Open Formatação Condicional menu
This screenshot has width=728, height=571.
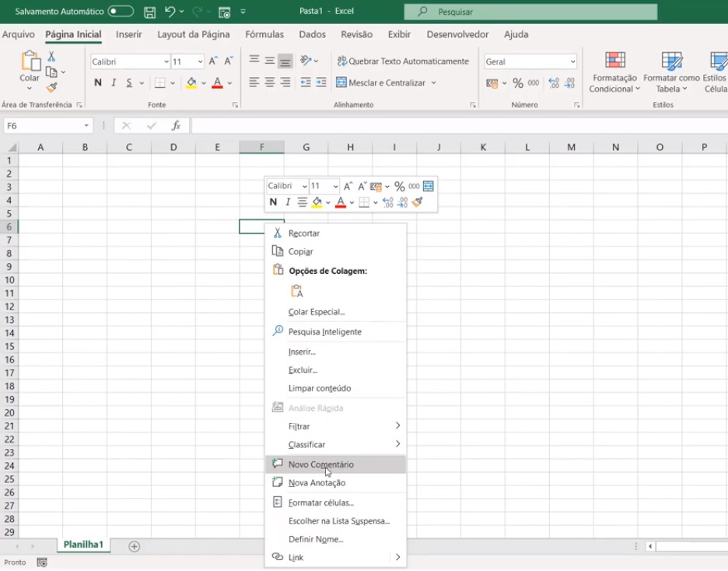click(614, 72)
